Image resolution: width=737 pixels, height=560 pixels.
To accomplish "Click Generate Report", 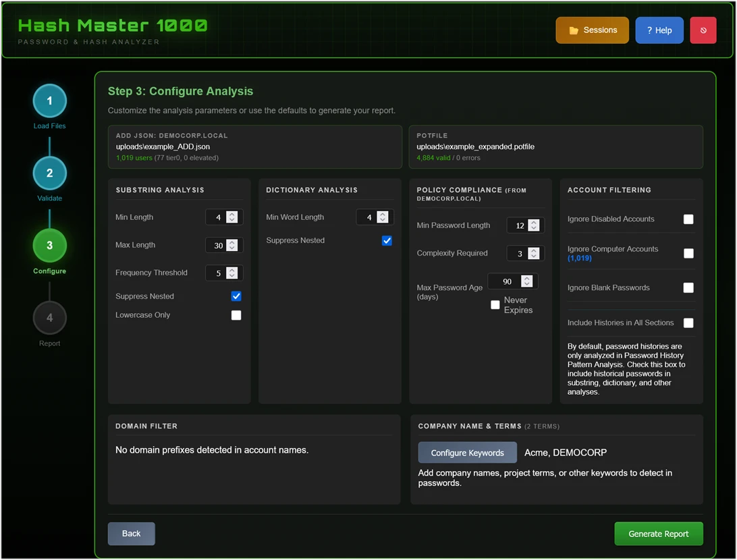I will (x=658, y=533).
